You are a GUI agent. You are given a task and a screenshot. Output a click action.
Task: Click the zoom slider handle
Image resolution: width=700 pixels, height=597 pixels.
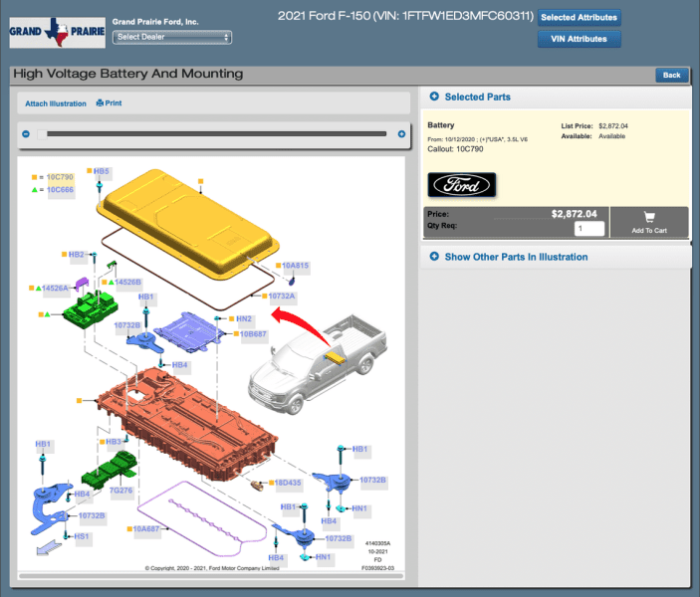click(x=41, y=134)
